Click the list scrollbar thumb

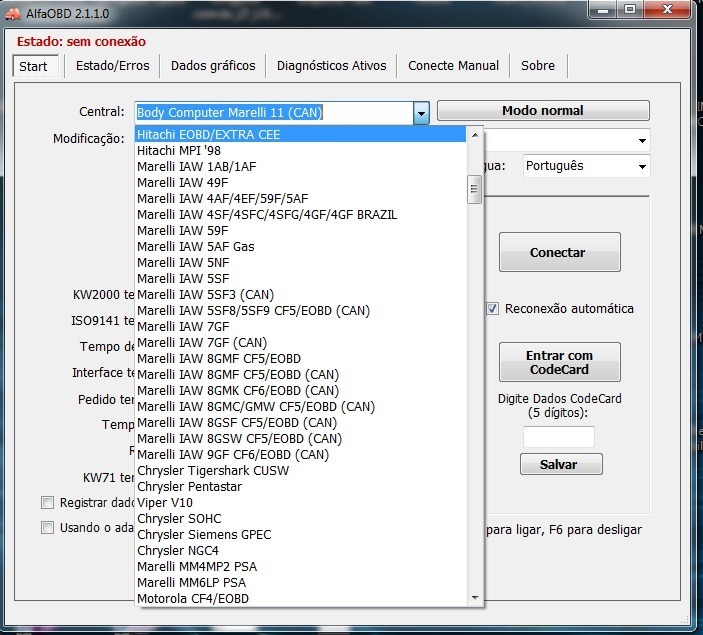[x=474, y=189]
